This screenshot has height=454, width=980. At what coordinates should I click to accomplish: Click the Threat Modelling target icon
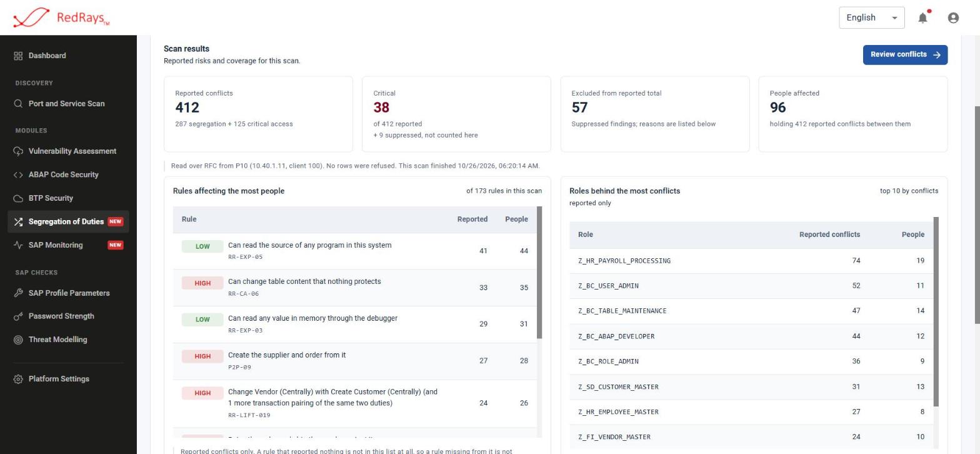[x=18, y=340]
